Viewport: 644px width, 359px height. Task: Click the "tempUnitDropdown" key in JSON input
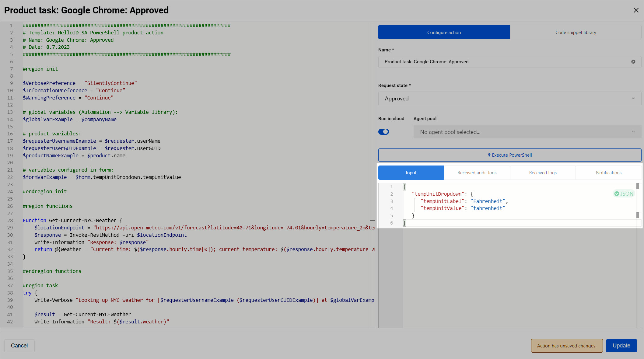(x=438, y=194)
